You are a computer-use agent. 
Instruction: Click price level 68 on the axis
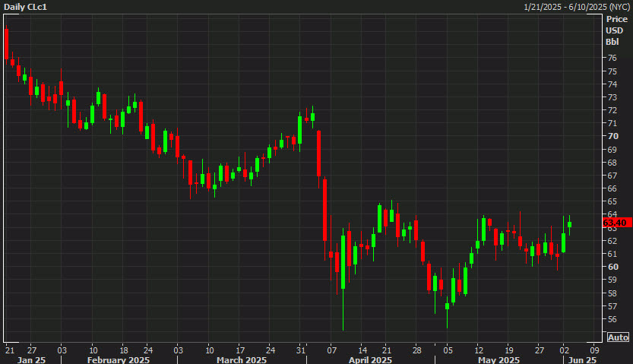point(612,163)
